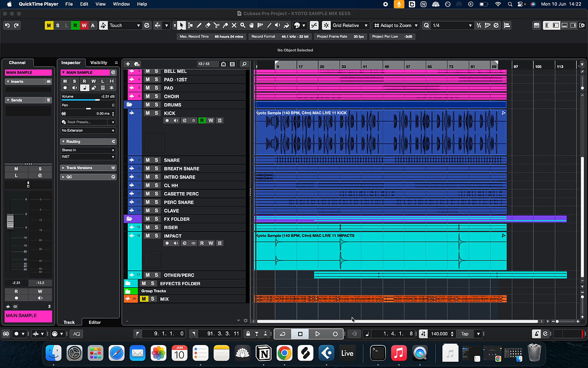Select the Object Selection arrow tool

pos(181,25)
